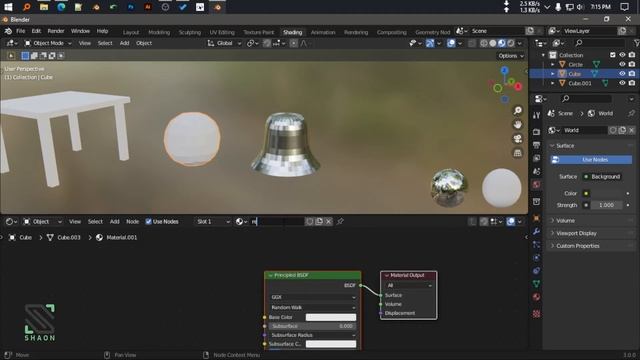This screenshot has height=360, width=640.
Task: Open the Render menu
Action: coord(56,31)
